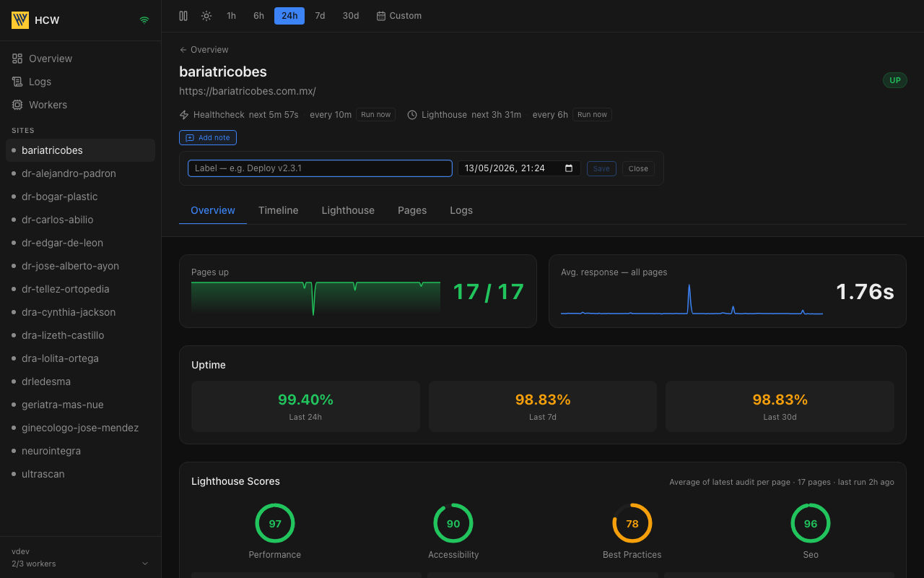924x578 pixels.
Task: Click the sidebar Workers chip icon
Action: (x=17, y=105)
